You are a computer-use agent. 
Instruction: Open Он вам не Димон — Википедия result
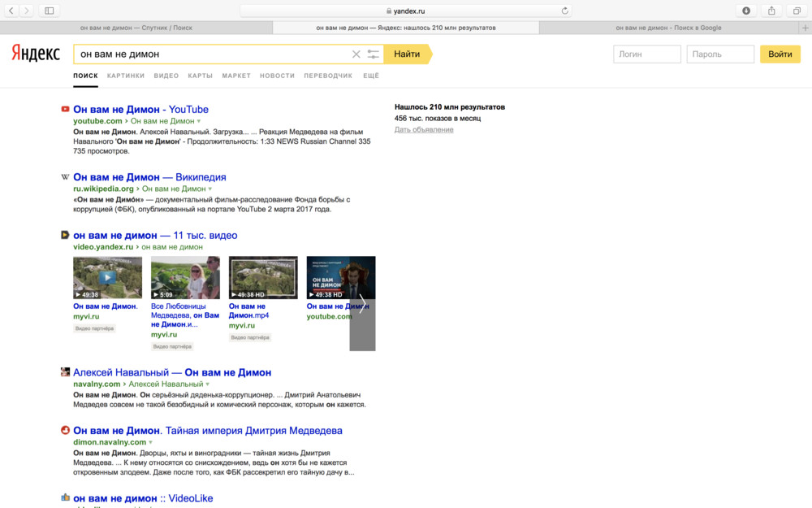[149, 177]
